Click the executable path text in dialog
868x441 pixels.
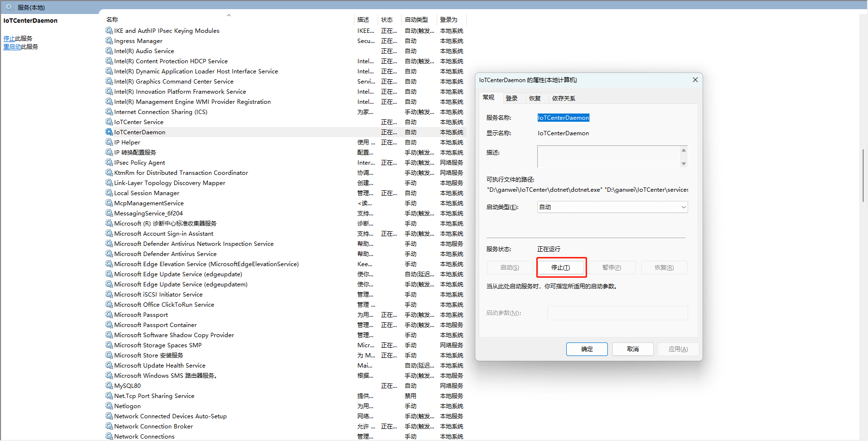coord(588,190)
